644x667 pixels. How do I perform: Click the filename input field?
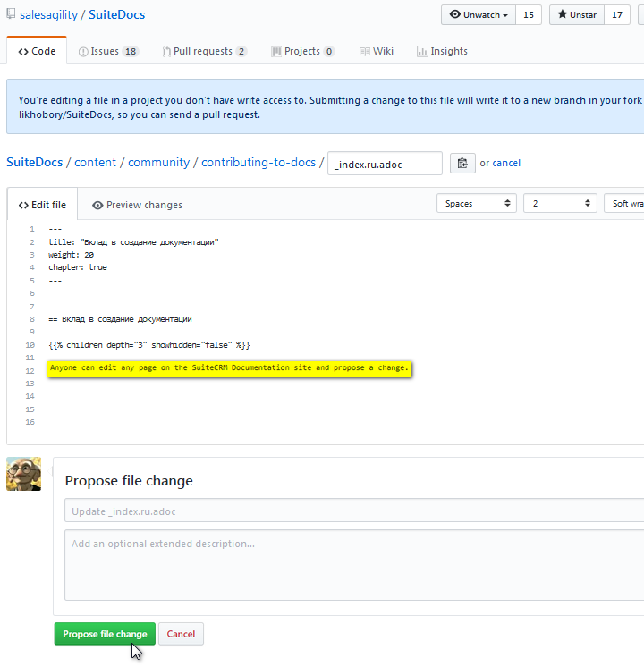click(385, 164)
